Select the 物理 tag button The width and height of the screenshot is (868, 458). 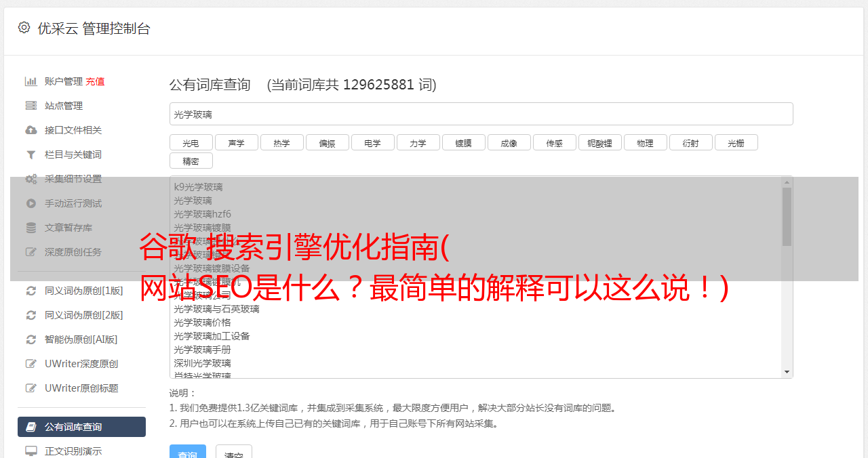pyautogui.click(x=645, y=142)
